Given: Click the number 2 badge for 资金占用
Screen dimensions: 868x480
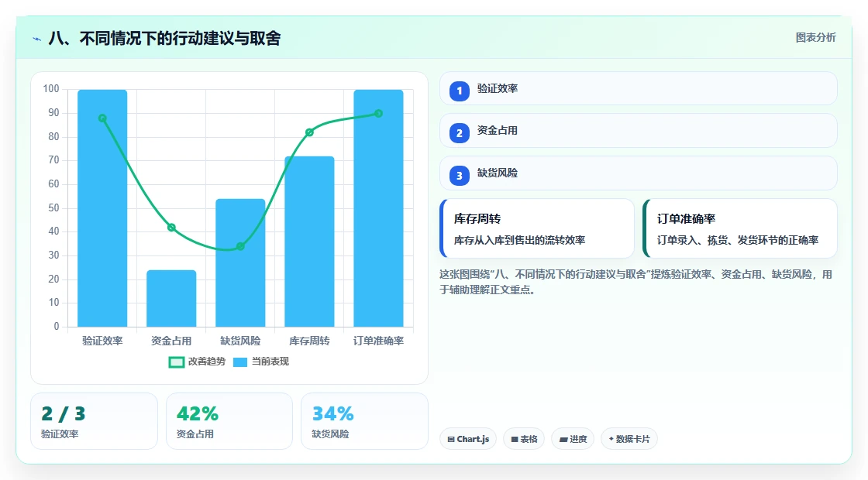Looking at the screenshot, I should point(460,132).
